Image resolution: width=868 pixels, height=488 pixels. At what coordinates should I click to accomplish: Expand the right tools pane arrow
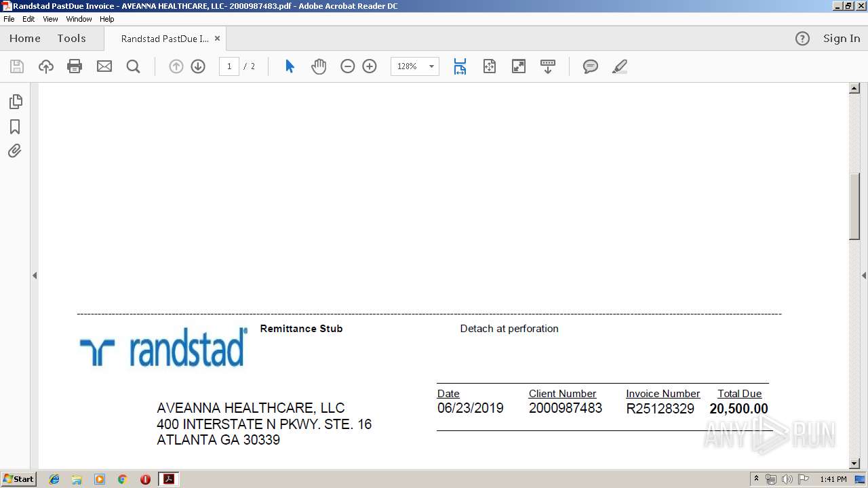pyautogui.click(x=864, y=275)
